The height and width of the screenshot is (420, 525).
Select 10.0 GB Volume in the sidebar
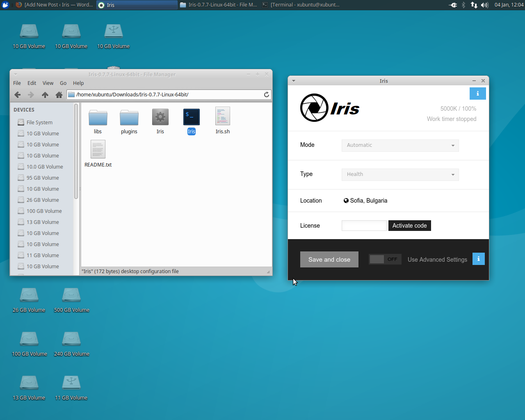(45, 167)
